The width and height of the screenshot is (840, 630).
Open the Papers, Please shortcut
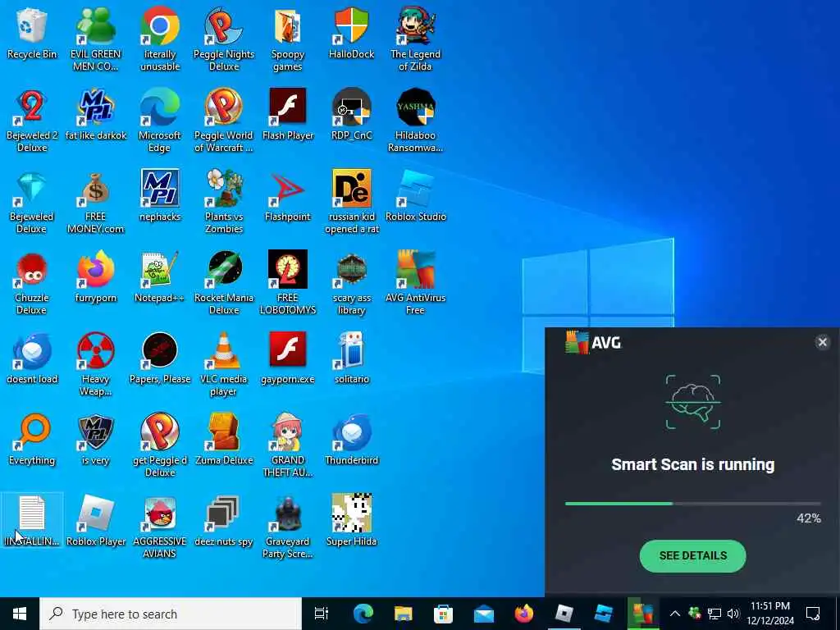click(160, 358)
